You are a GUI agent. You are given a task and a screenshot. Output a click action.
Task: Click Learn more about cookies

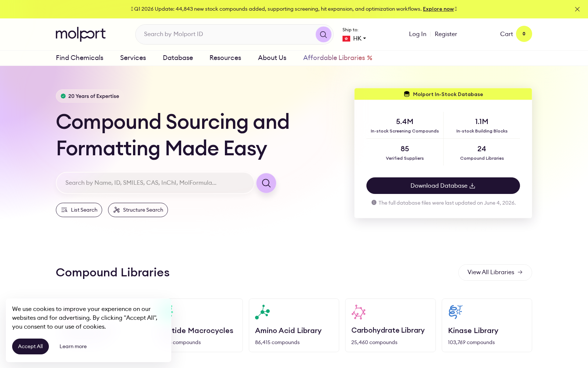click(73, 347)
